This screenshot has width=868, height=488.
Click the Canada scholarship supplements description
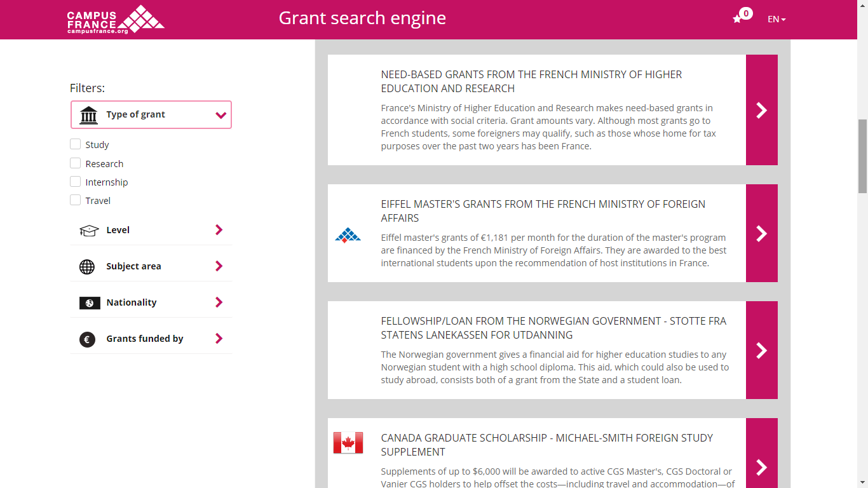(558, 477)
